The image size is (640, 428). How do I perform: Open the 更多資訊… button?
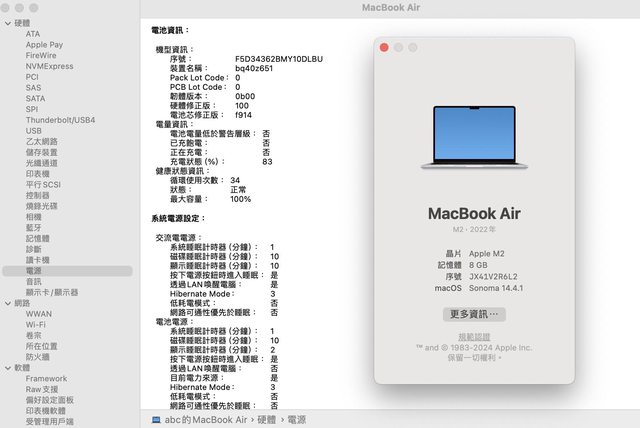pos(475,314)
